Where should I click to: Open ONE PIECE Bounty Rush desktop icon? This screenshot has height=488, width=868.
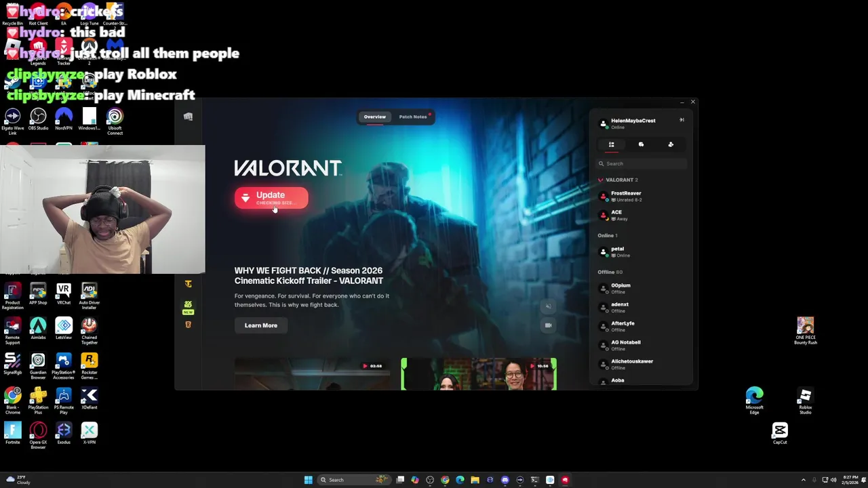tap(806, 331)
